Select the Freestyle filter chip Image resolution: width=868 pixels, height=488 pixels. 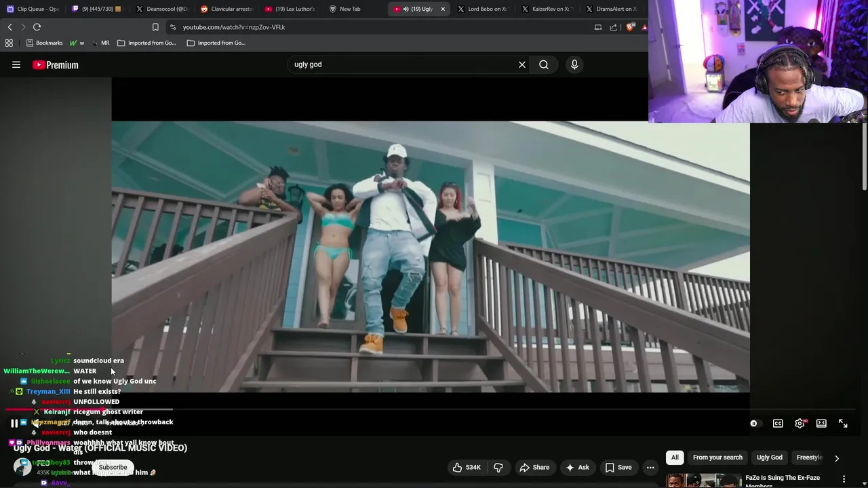point(808,457)
